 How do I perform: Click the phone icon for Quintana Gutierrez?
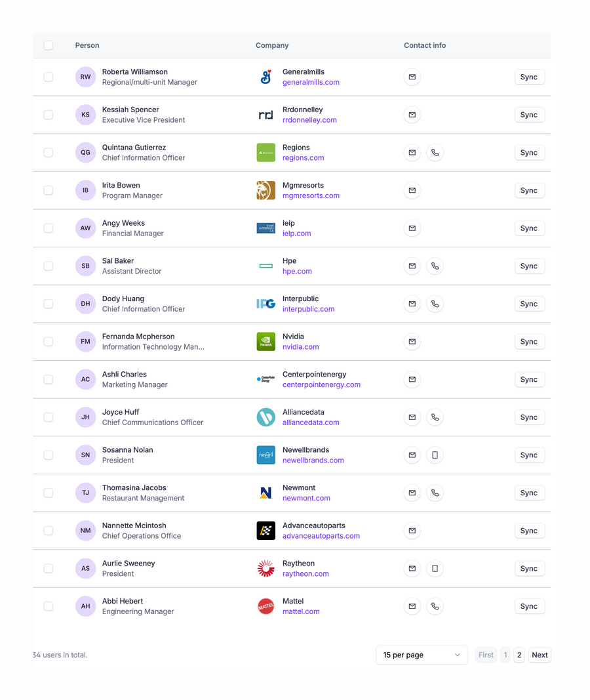(x=435, y=152)
